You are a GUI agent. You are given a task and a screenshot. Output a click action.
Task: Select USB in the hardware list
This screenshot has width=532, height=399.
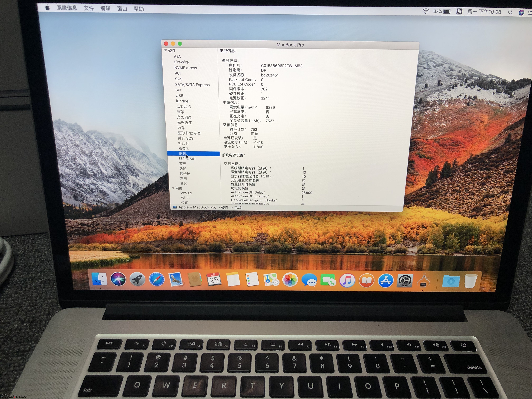tap(179, 96)
